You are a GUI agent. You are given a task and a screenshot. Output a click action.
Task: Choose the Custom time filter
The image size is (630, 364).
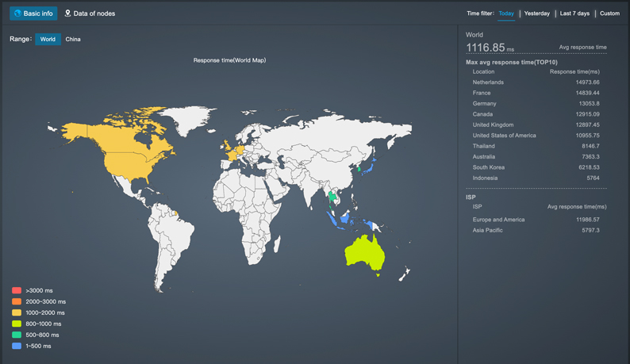click(609, 13)
